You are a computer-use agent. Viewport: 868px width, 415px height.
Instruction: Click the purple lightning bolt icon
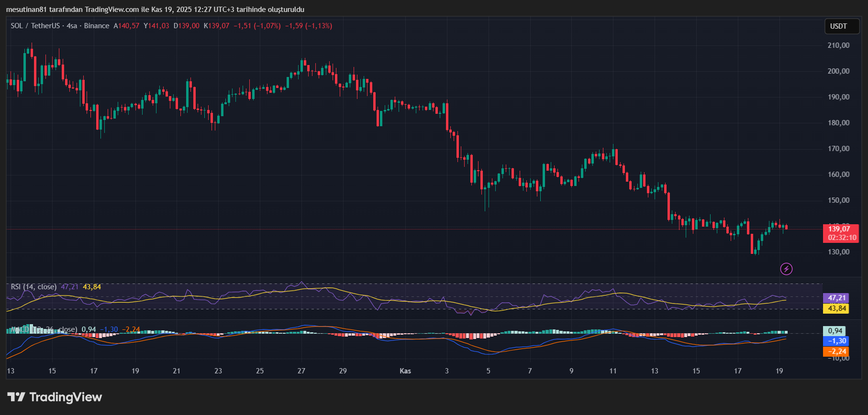(x=786, y=269)
